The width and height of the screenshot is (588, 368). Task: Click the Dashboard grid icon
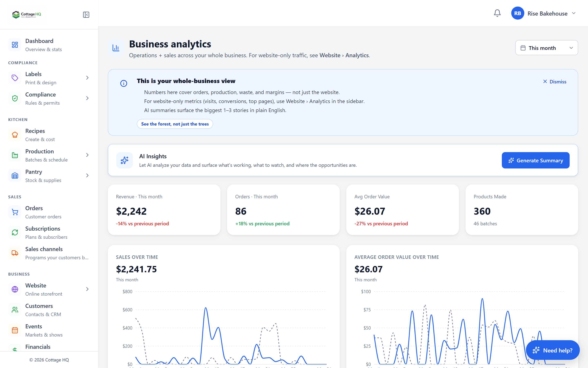click(15, 45)
